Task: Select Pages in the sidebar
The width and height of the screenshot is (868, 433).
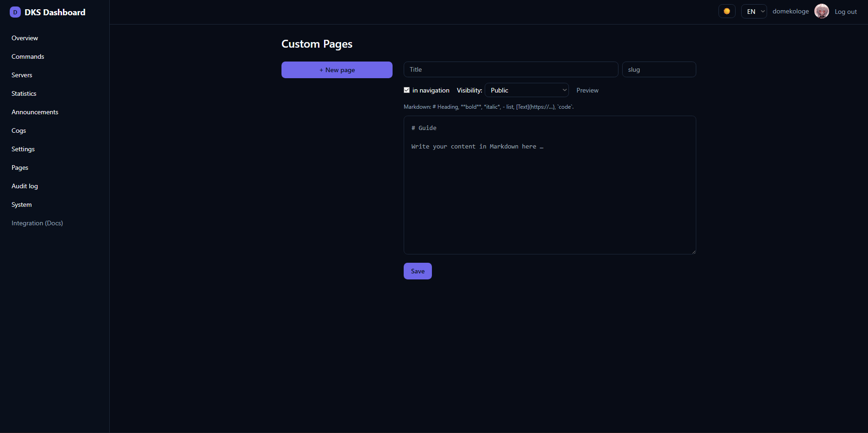Action: point(20,167)
